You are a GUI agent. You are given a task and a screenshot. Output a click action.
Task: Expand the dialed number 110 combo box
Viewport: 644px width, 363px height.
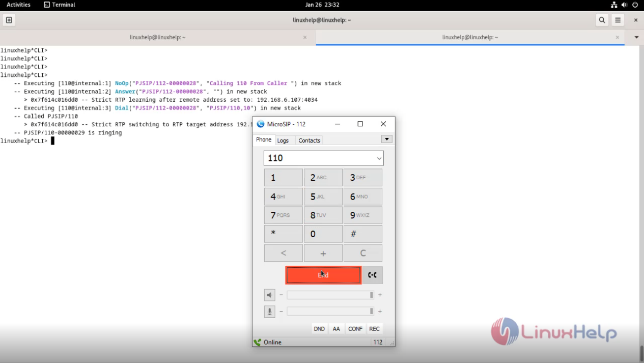point(379,158)
